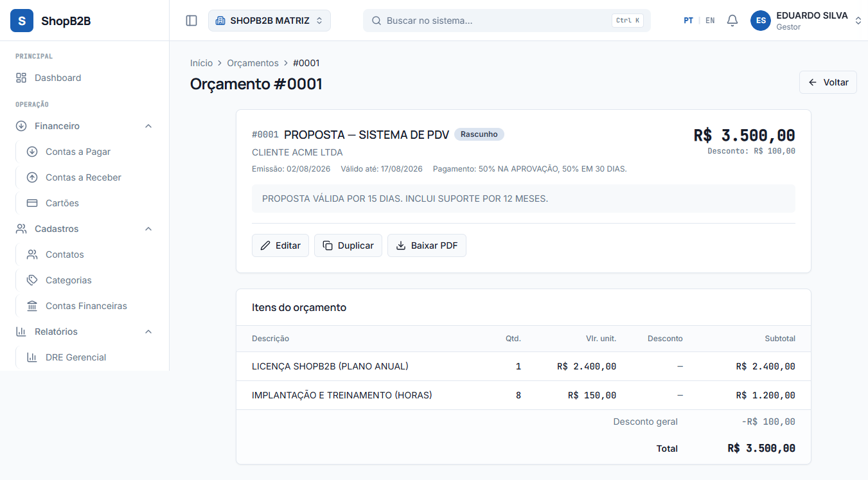868x480 pixels.
Task: Click the R$ 2.400,00 subtotal cell
Action: click(x=766, y=366)
